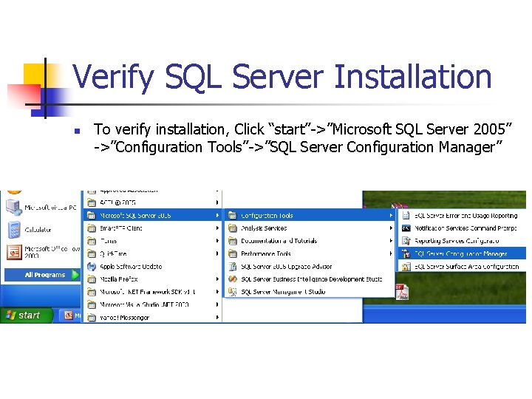Click the Windows start button
Viewport: 532px width, 399px height.
(x=26, y=316)
